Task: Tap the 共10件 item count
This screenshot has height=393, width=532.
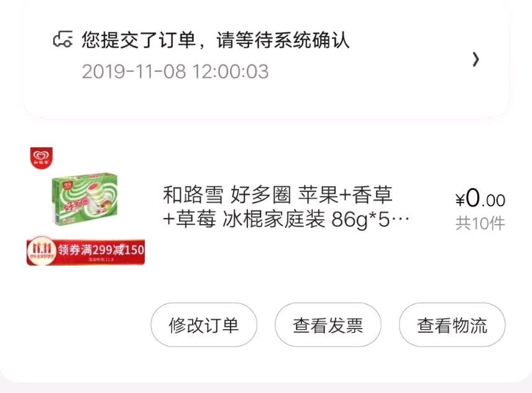Action: (x=480, y=224)
